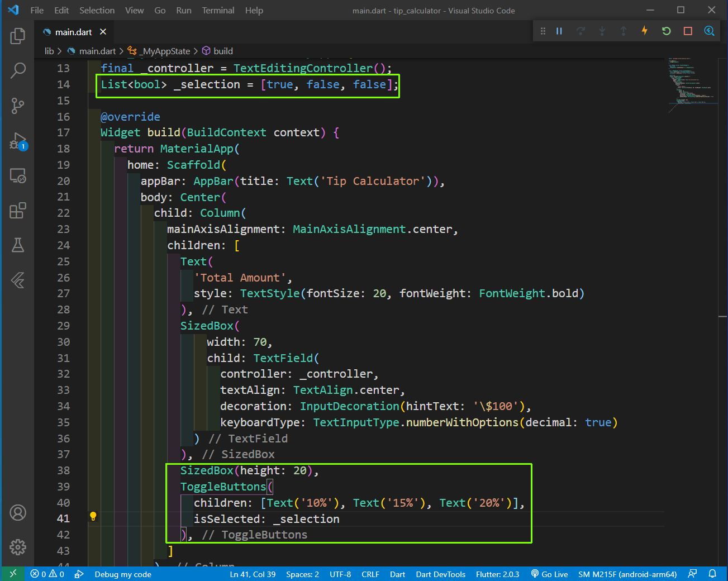Expand the 'lib' breadcrumb
This screenshot has width=728, height=581.
tap(49, 51)
